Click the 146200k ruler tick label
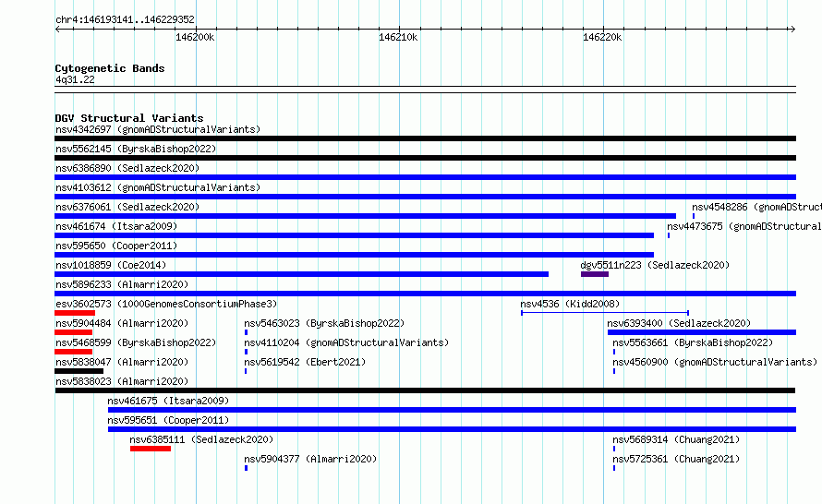Screen dimensions: 822x504 [195, 37]
